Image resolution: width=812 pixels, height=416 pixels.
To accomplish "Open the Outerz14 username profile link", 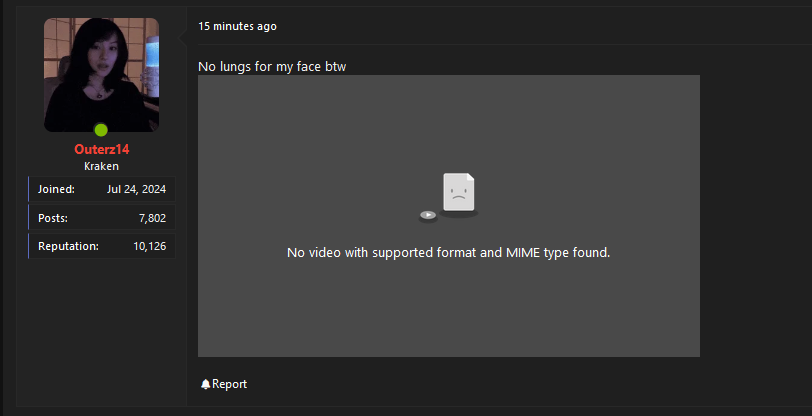I will click(x=101, y=149).
